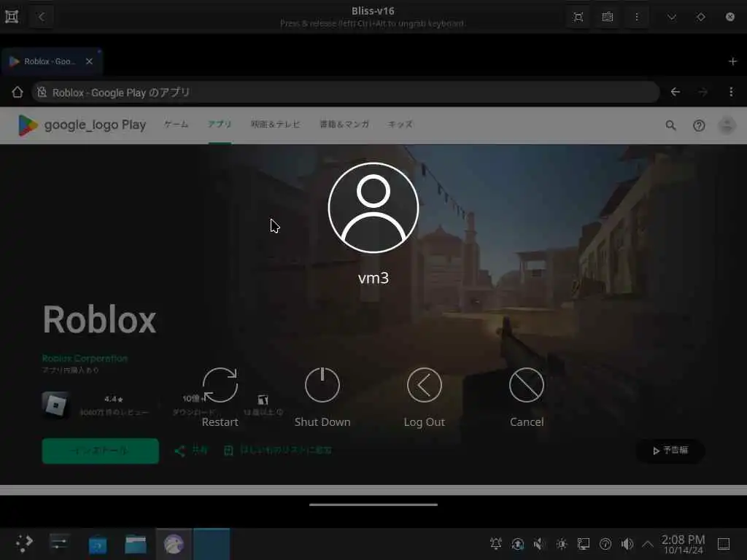Open the VM viewer three-dot menu
Image resolution: width=747 pixels, height=560 pixels.
(x=637, y=17)
